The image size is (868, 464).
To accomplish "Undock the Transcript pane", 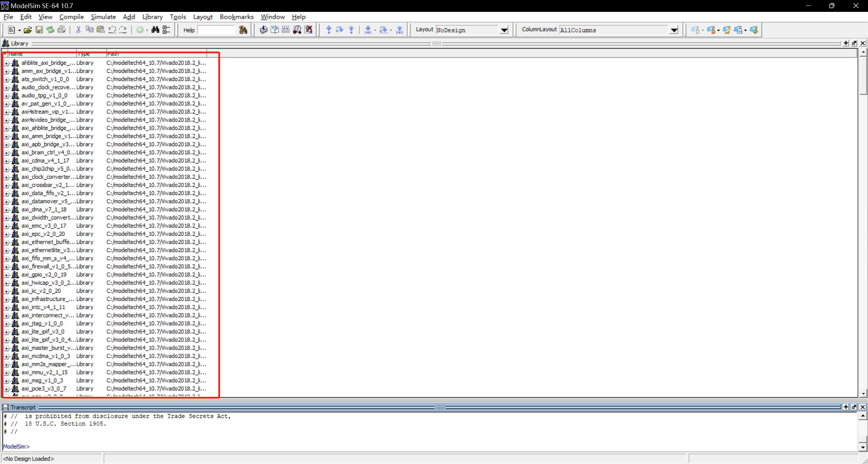I will [854, 407].
